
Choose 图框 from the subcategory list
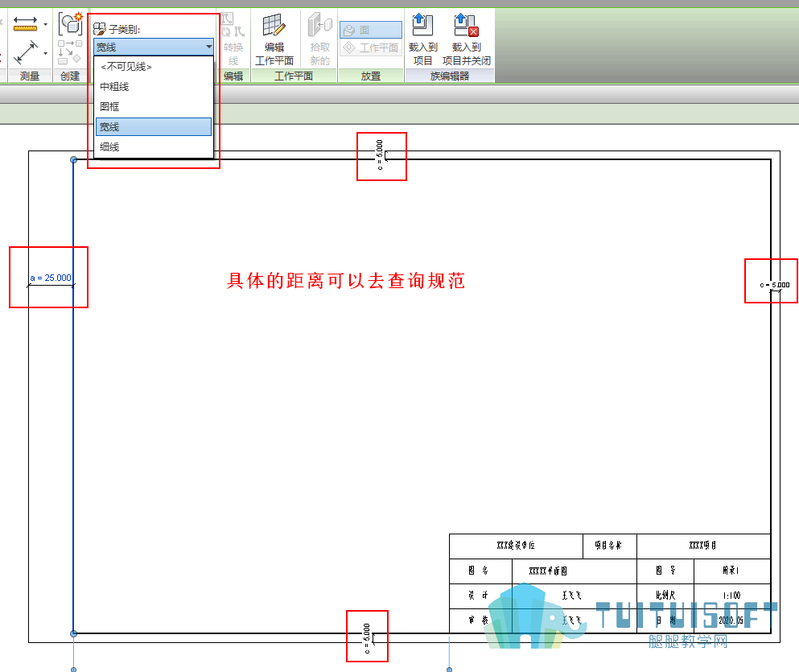pyautogui.click(x=154, y=106)
